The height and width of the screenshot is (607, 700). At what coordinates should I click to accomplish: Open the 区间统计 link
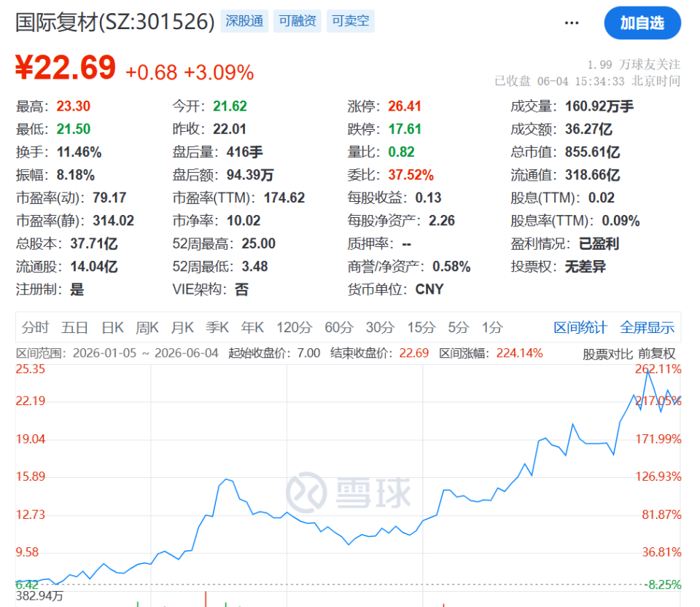(x=580, y=327)
